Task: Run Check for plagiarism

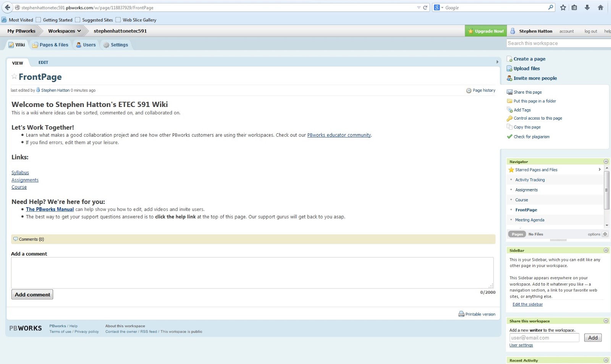Action: coord(531,136)
